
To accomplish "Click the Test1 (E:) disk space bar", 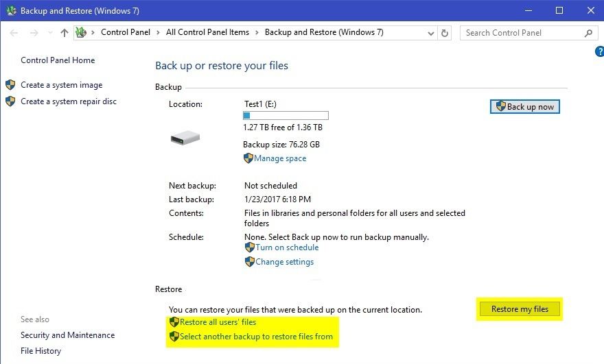I will click(286, 115).
